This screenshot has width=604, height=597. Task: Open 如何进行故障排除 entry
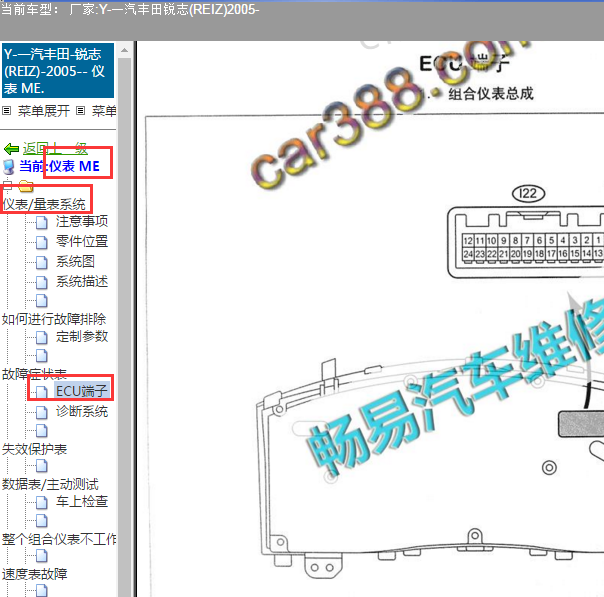point(54,319)
